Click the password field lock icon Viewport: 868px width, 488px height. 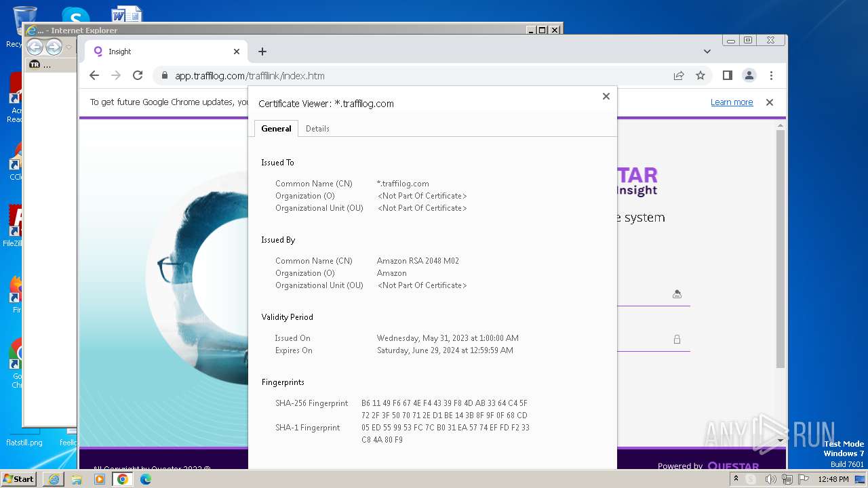point(677,340)
